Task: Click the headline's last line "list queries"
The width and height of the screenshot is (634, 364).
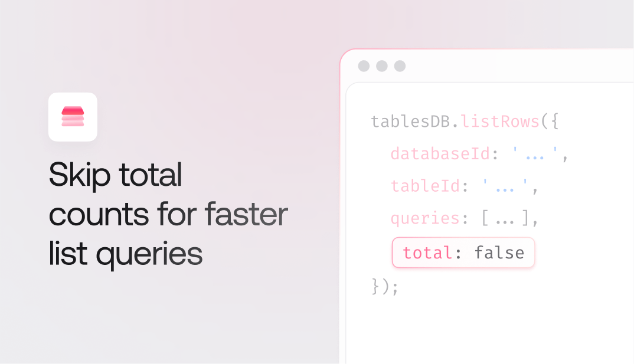Action: coord(126,254)
